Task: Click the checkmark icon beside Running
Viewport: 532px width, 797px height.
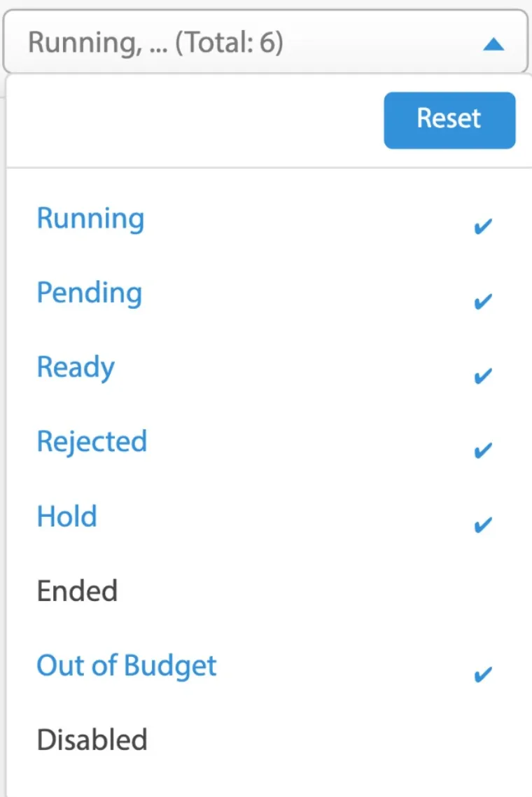Action: coord(483,227)
